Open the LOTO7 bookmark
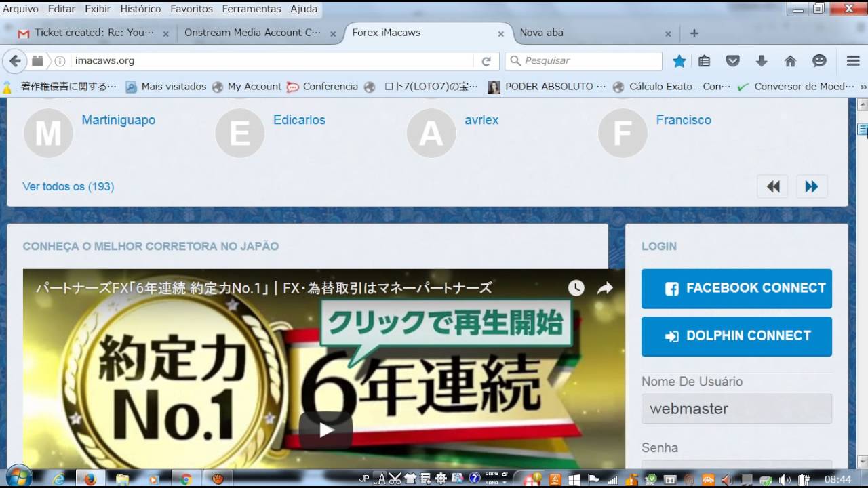 [422, 87]
